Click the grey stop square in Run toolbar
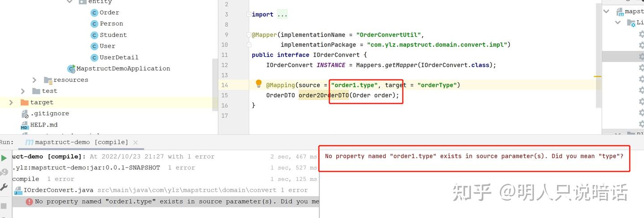 pos(4,206)
